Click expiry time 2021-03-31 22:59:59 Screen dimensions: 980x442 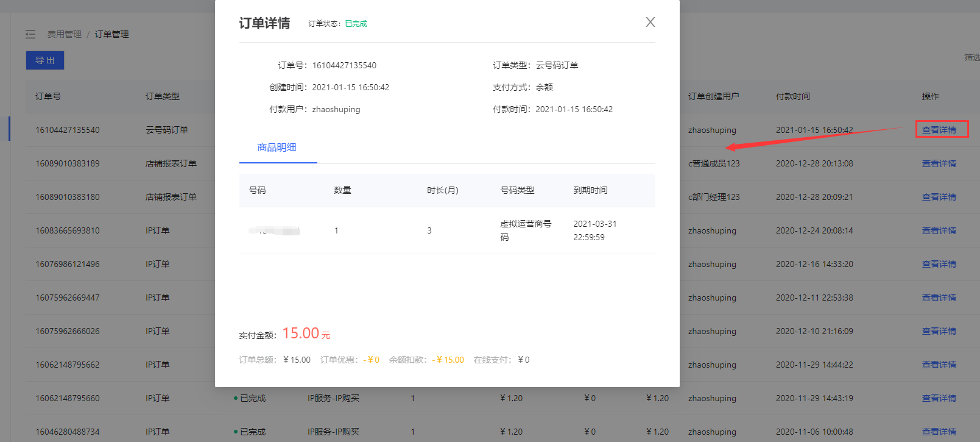click(x=595, y=230)
